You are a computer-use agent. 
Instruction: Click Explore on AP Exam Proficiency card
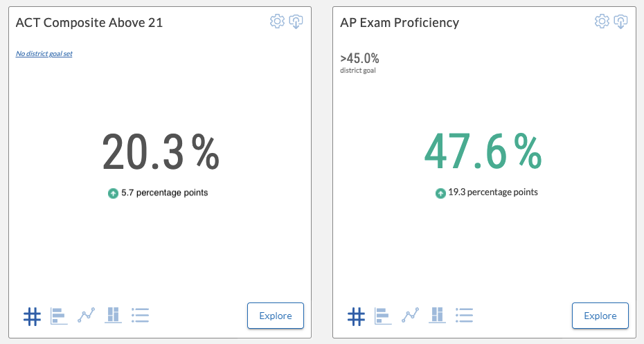600,316
